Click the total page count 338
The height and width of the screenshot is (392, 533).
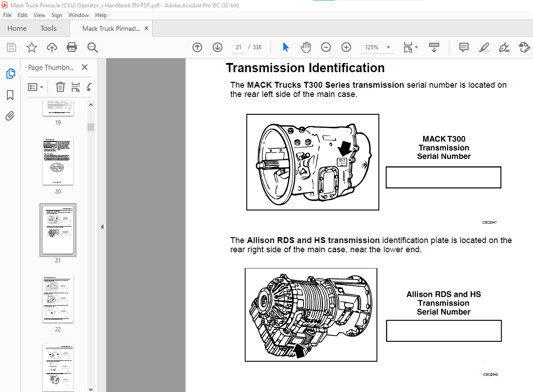[257, 47]
